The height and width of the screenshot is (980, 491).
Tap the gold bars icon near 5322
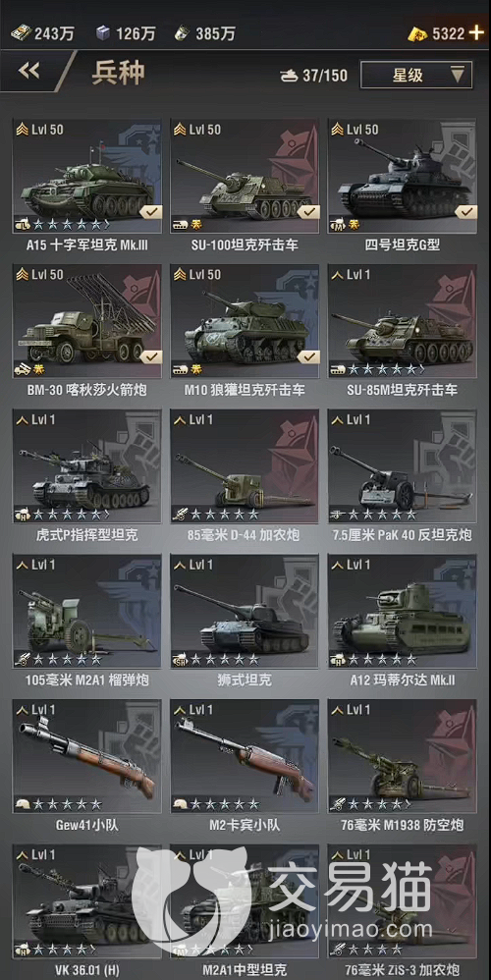418,33
